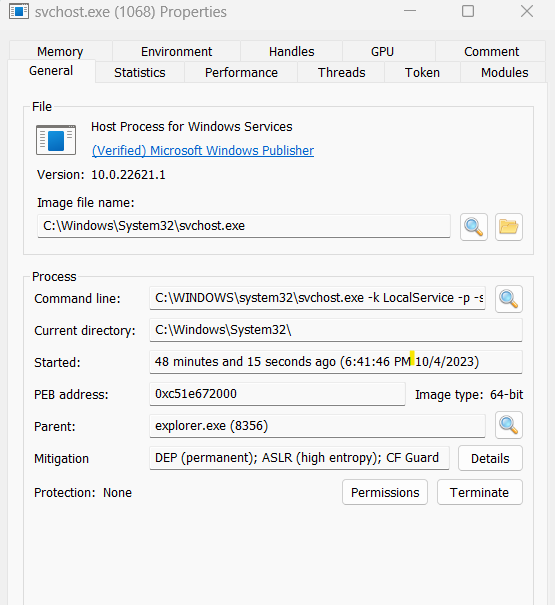Click the svchost file icon in File group
Screen dimensions: 555x605
click(x=56, y=140)
